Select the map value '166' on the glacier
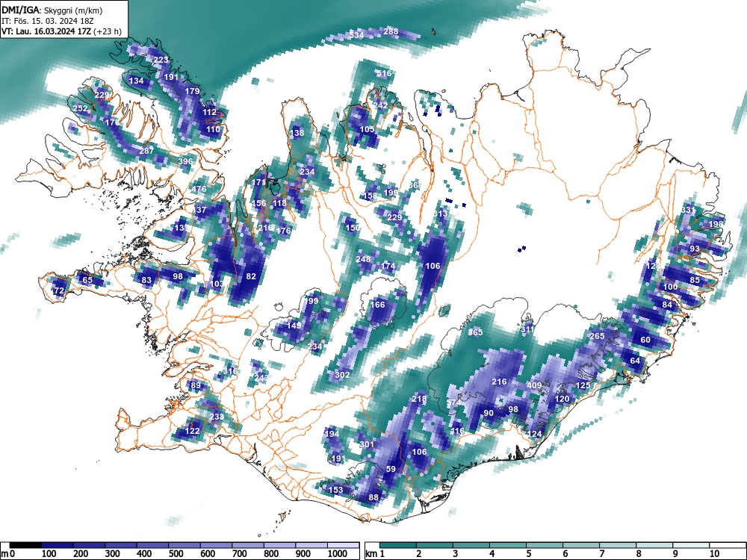Image resolution: width=747 pixels, height=560 pixels. pos(378,305)
